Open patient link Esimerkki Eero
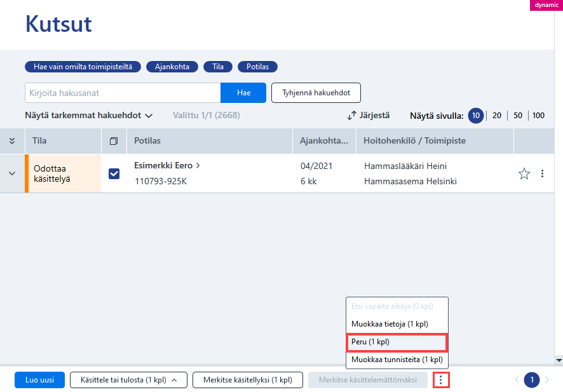The image size is (563, 392). [166, 165]
